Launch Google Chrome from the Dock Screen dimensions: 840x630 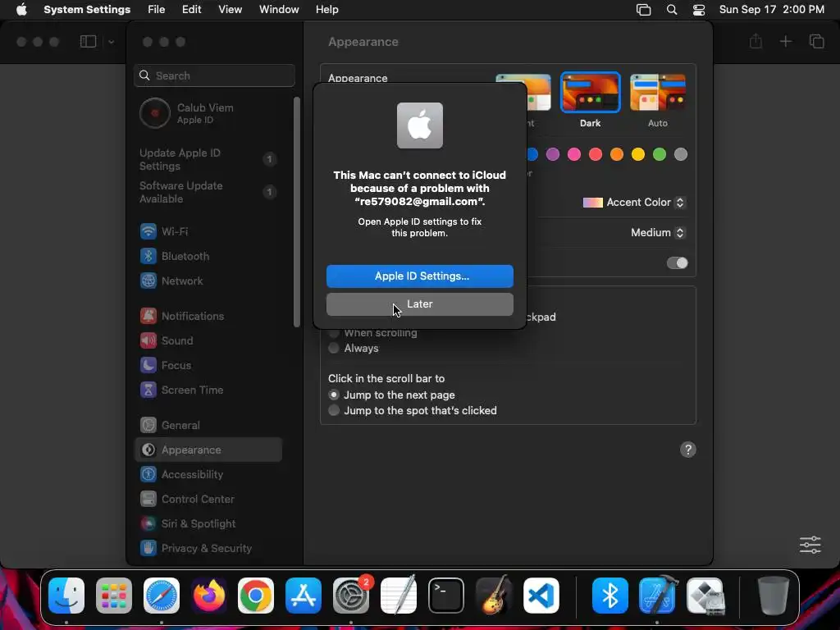click(256, 596)
